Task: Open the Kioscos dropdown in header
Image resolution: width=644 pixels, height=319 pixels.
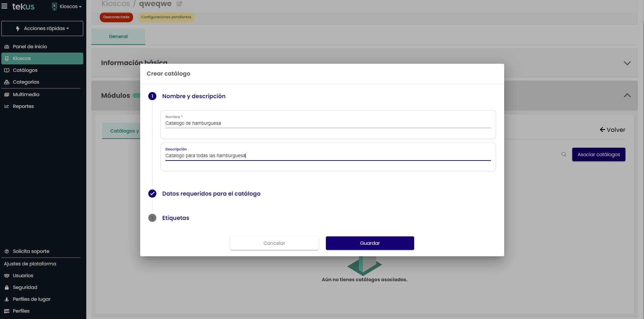Action: [x=67, y=6]
